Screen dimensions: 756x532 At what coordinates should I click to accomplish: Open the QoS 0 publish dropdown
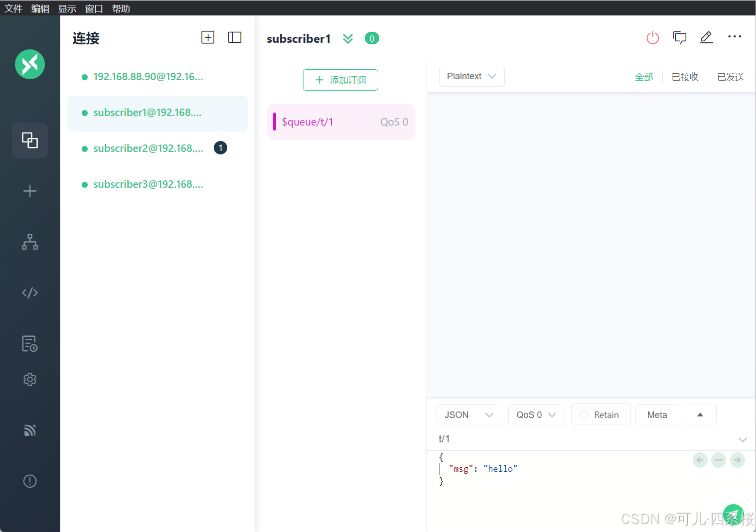(536, 415)
